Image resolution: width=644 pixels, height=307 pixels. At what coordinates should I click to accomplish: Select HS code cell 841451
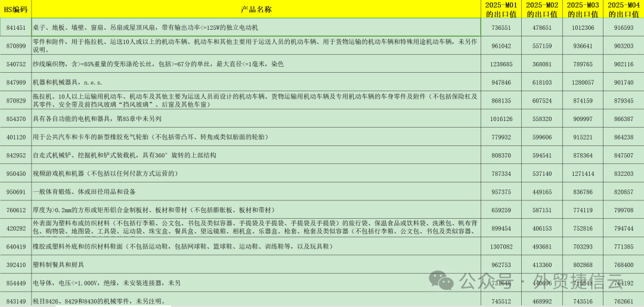16,27
